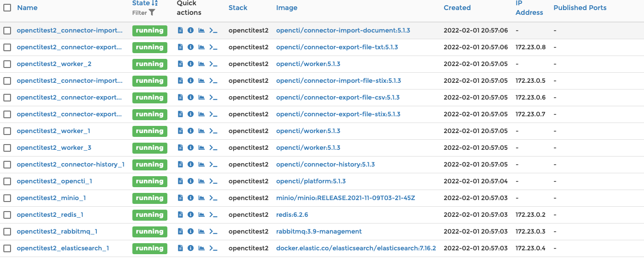
Task: Select IP address 172.23.0.8
Action: (530, 47)
